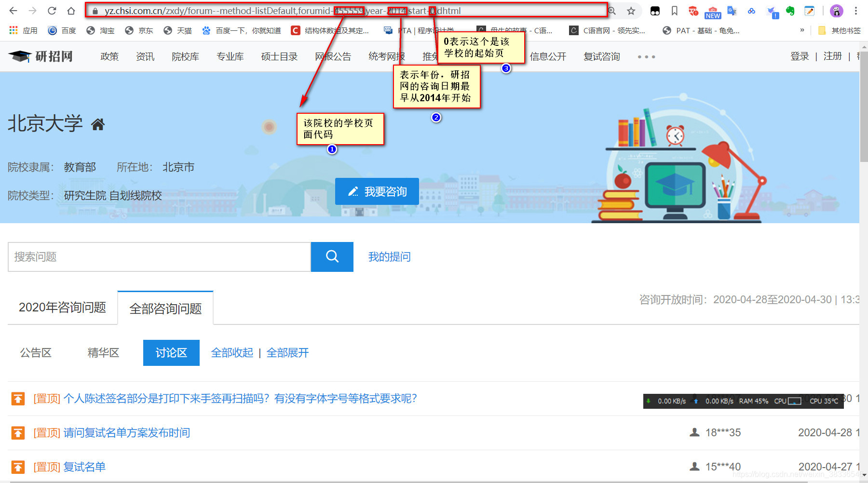The image size is (868, 483).
Task: Open the 我的提问 link
Action: [390, 257]
